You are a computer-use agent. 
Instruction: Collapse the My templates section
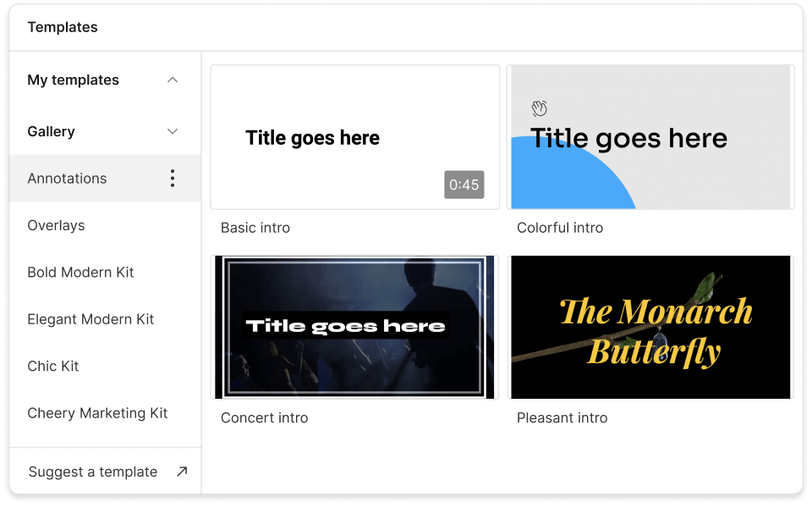point(172,80)
